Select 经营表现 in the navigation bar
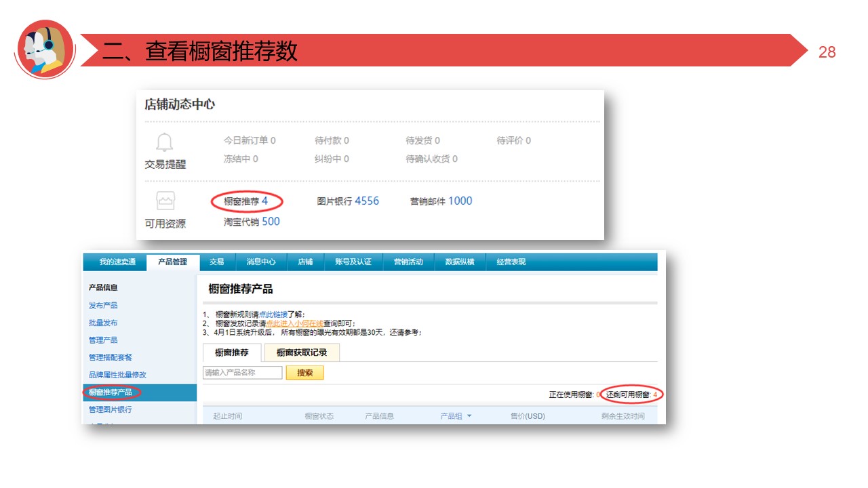The width and height of the screenshot is (868, 488). 511,262
